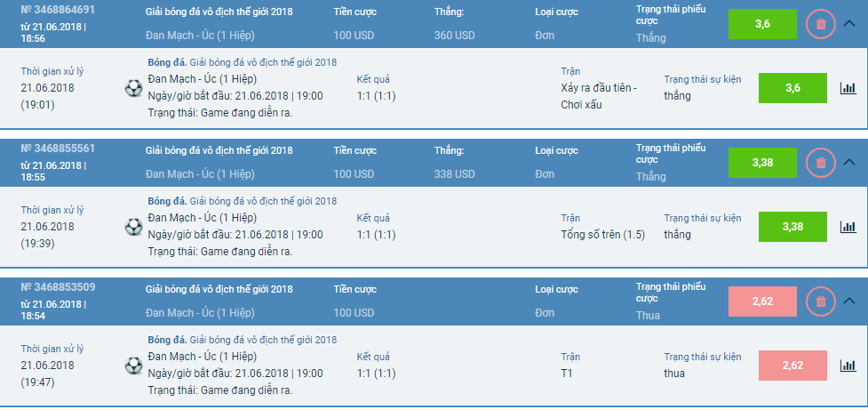This screenshot has height=410, width=868.
Task: Delete bet slip № 3468855561
Action: click(820, 163)
